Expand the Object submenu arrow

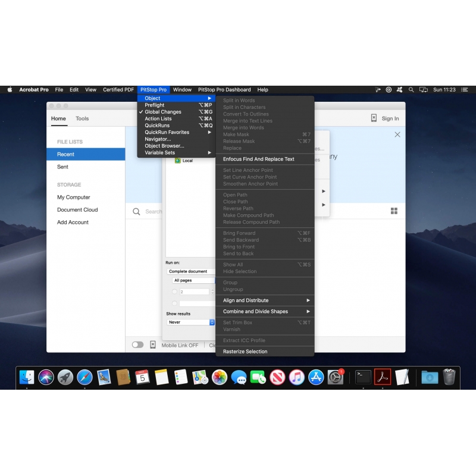pos(209,98)
